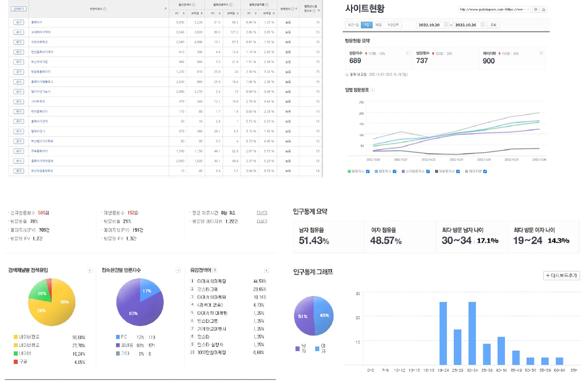
Task: Select the 7일 period tab
Action: (366, 25)
